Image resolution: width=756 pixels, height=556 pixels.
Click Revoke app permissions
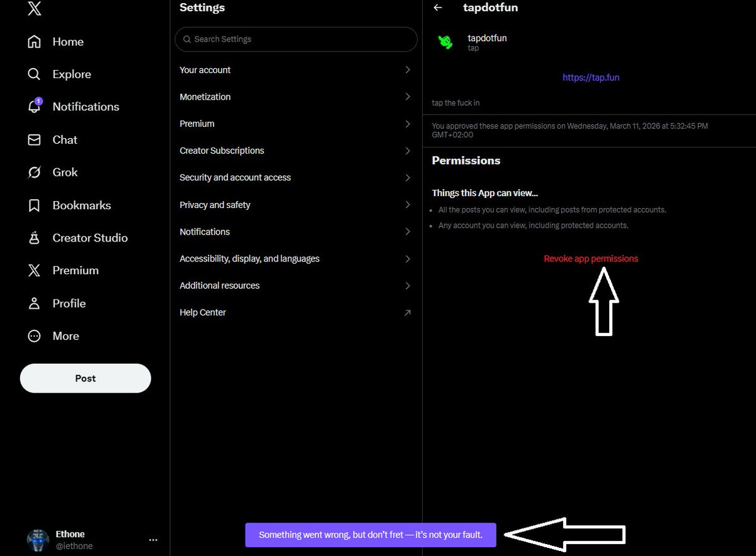591,258
